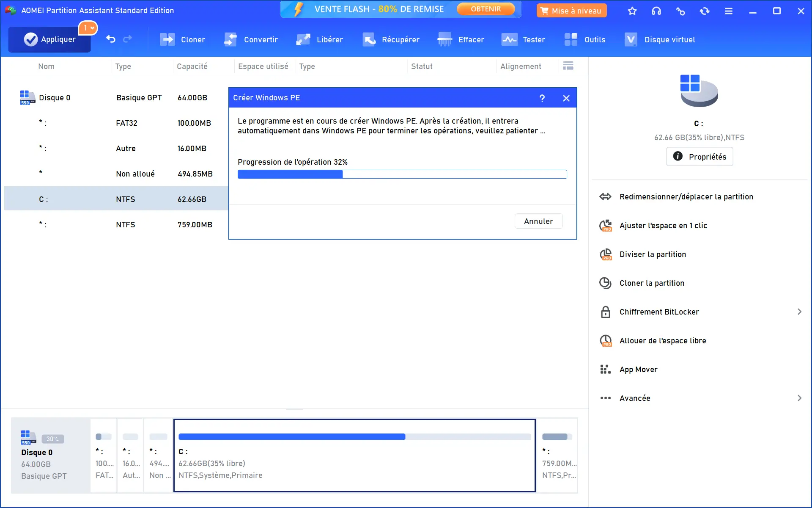The width and height of the screenshot is (812, 508).
Task: Click the Allouer de l'espace libre icon
Action: click(606, 341)
